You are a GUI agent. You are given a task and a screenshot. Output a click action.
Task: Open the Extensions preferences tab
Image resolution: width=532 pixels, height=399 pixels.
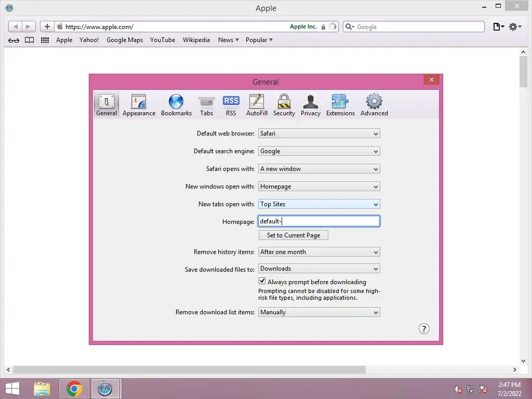340,105
